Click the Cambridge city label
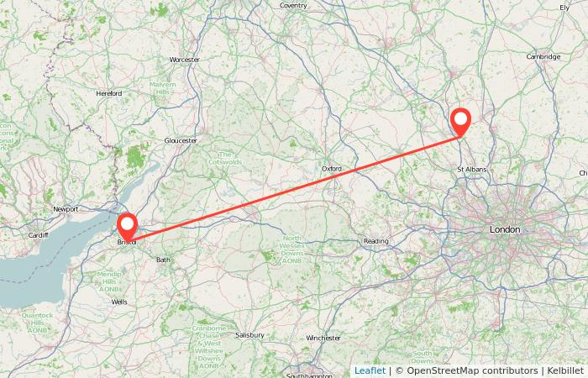 543,56
